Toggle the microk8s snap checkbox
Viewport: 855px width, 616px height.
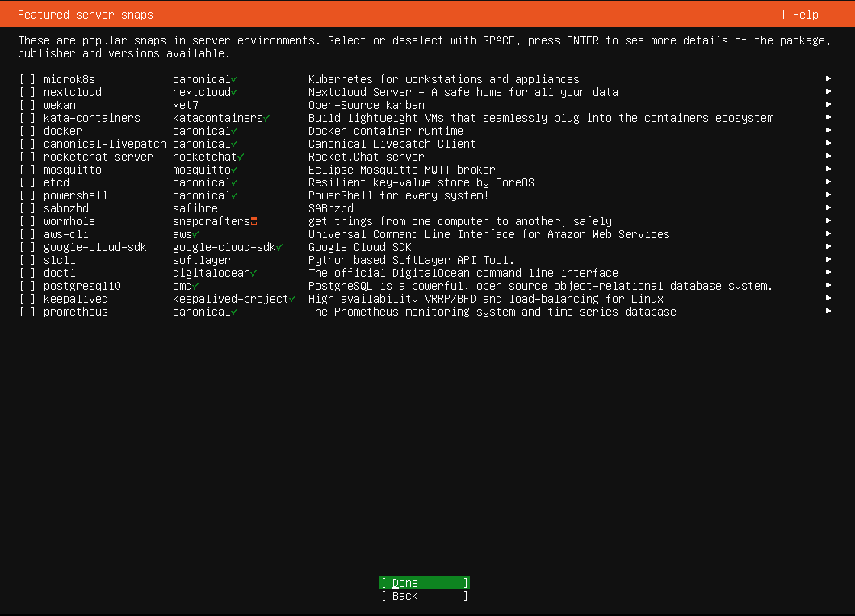coord(27,80)
